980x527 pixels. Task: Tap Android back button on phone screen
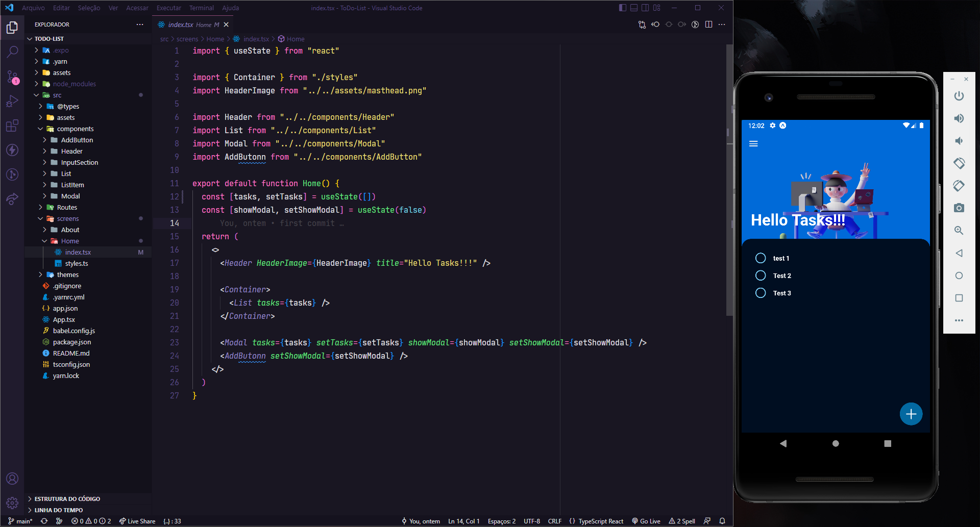[x=783, y=443]
